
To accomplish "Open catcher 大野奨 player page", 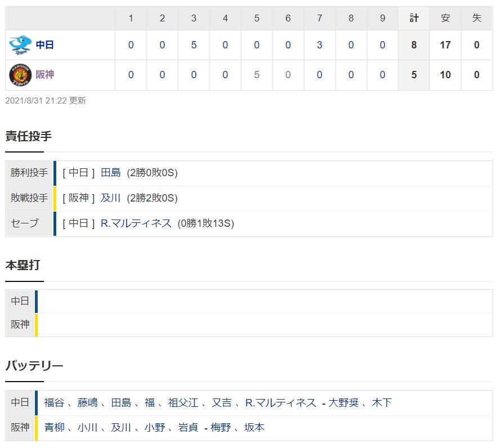I will [344, 402].
